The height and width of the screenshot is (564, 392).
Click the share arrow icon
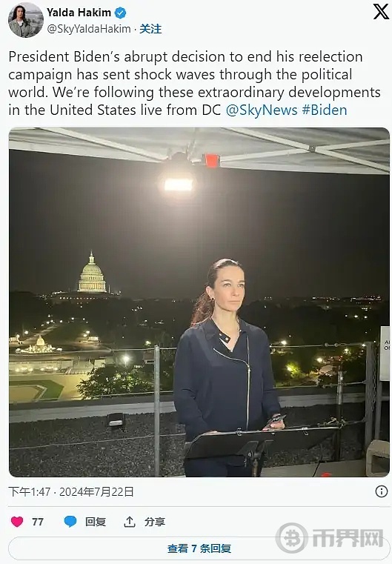130,522
